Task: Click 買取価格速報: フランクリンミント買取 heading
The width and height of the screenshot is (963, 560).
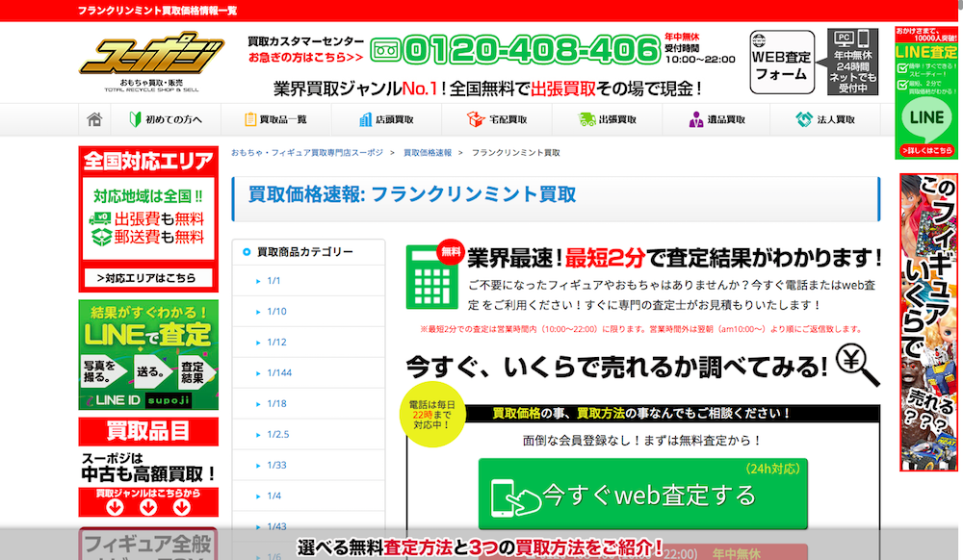Action: [412, 194]
